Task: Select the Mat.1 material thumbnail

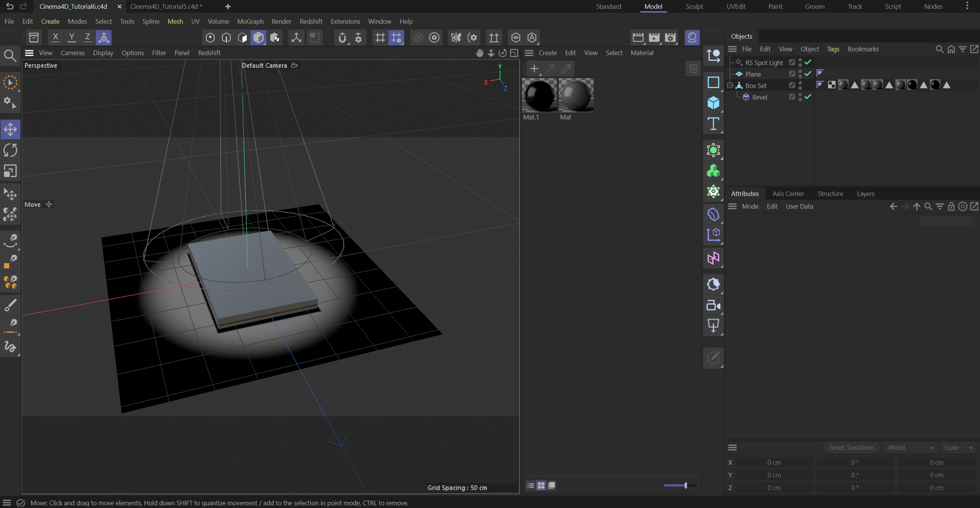Action: point(540,95)
